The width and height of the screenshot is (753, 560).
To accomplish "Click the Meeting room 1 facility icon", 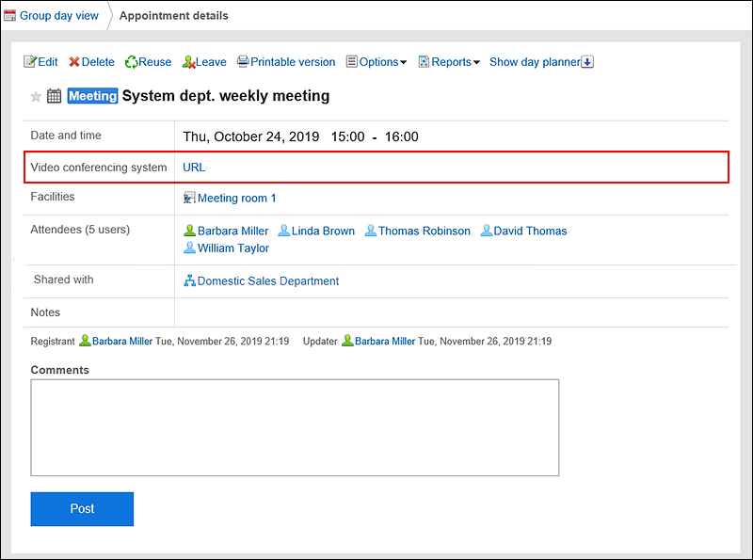I will pos(190,198).
